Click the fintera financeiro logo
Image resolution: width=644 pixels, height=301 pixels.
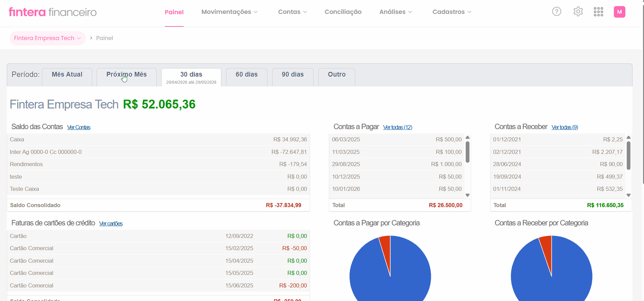click(53, 12)
